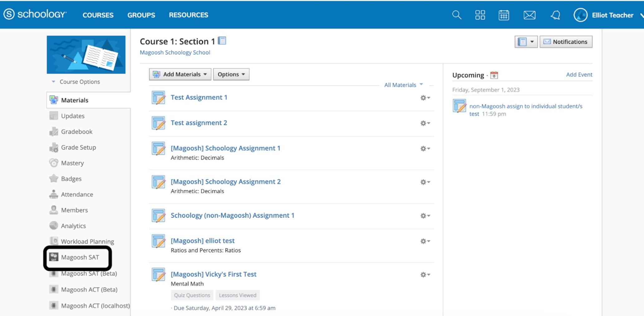Viewport: 644px width, 316px height.
Task: Open the notifications bell icon
Action: click(x=555, y=15)
